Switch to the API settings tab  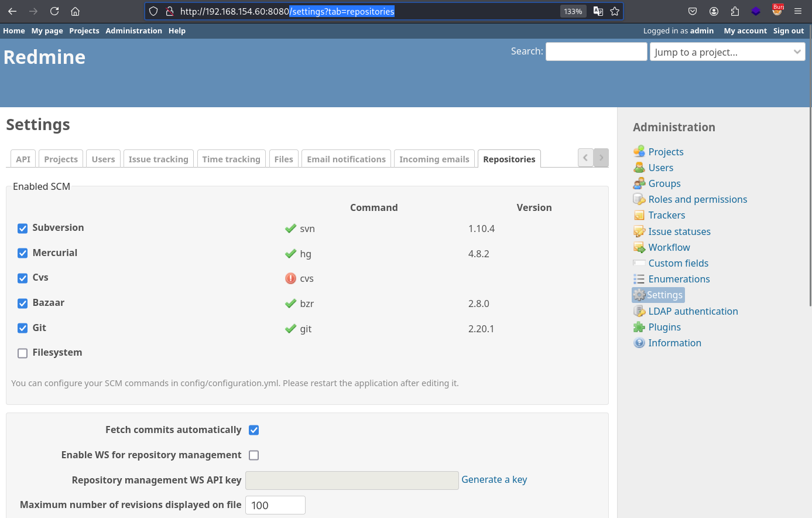pyautogui.click(x=23, y=159)
